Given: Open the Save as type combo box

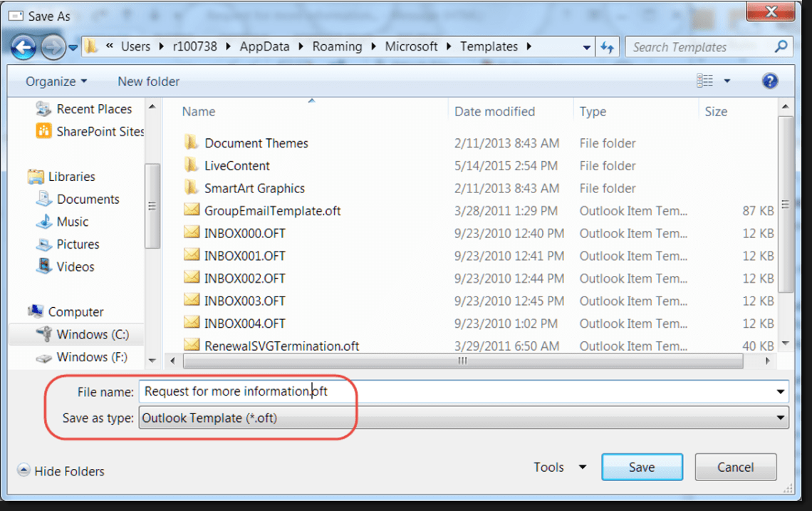Looking at the screenshot, I should [463, 418].
